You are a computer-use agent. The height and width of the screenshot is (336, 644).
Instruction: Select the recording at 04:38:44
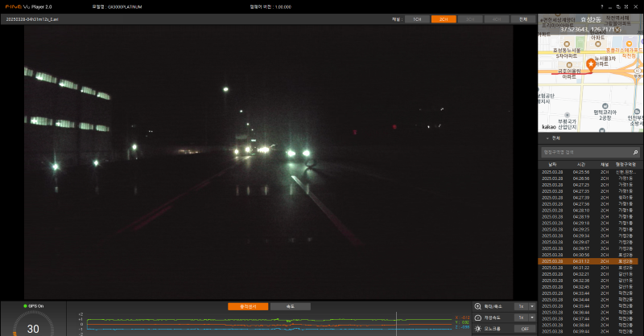point(588,325)
